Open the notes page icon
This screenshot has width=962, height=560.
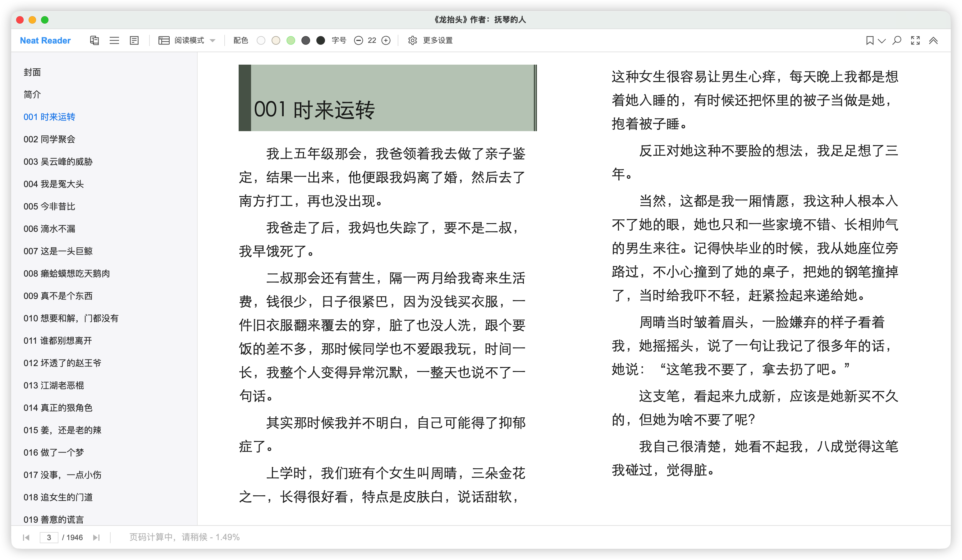[x=134, y=40]
